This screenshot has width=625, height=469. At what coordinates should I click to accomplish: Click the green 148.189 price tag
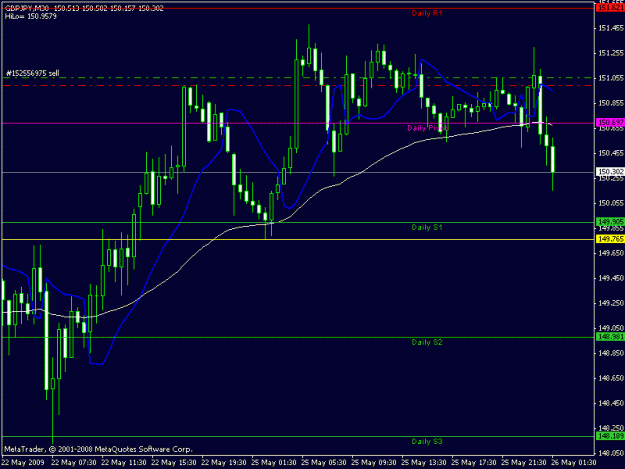(x=610, y=436)
